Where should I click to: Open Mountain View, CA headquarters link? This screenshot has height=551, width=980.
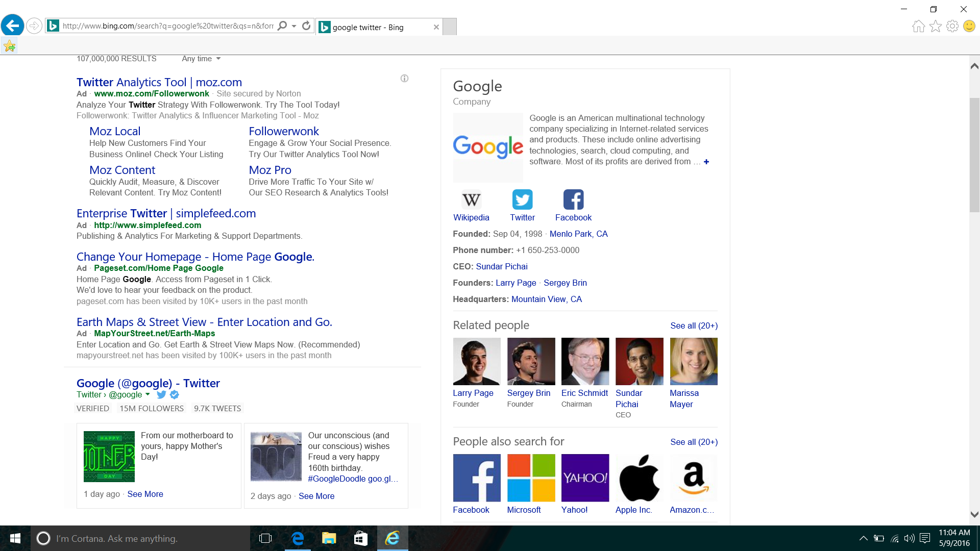pos(547,299)
